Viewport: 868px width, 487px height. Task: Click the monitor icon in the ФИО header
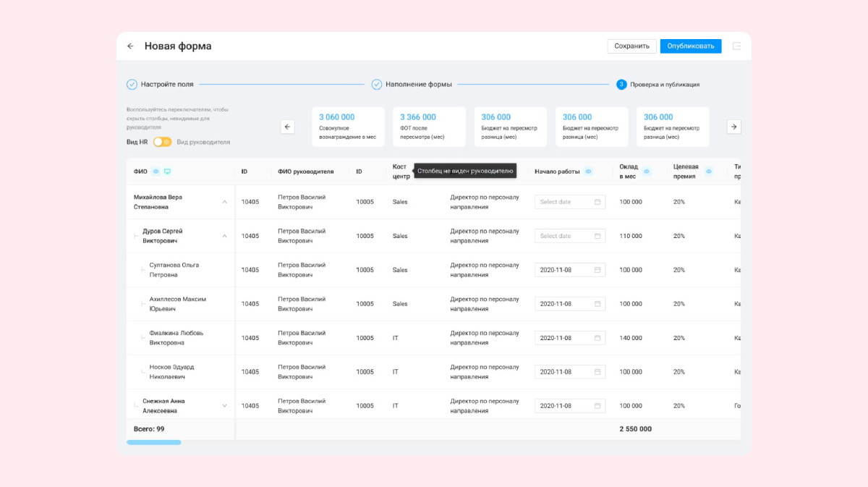[168, 171]
